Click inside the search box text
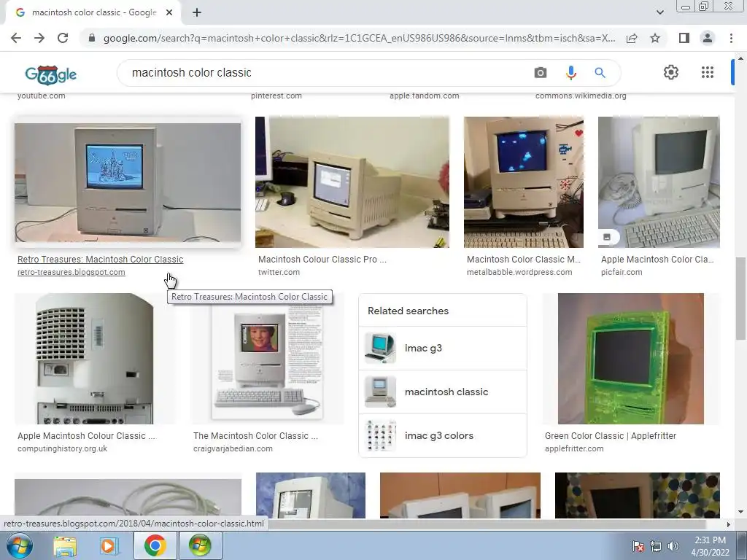This screenshot has width=747, height=560. (192, 72)
